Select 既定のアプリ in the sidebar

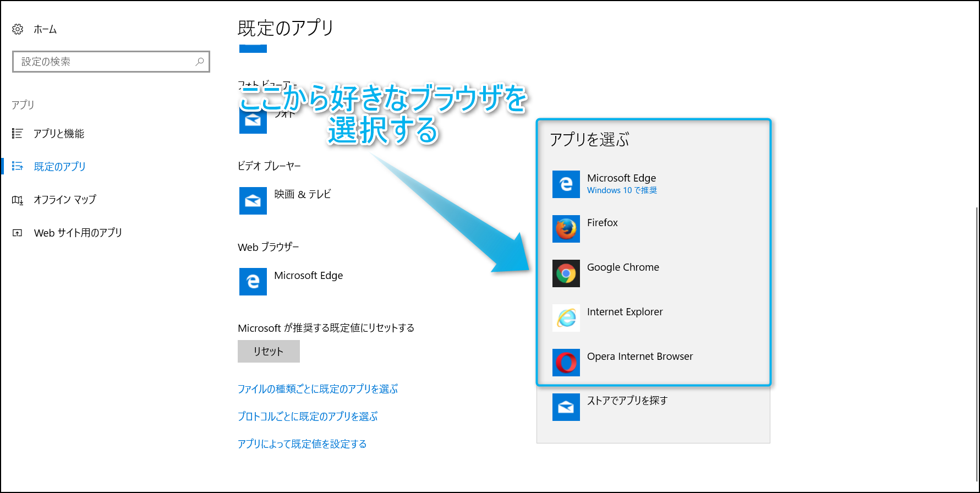pos(59,167)
